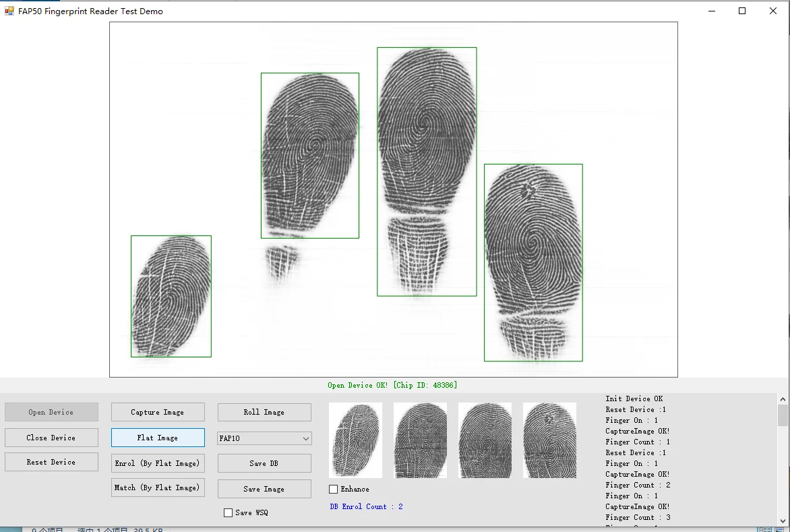Run Match (By Flat Image)

click(x=157, y=487)
